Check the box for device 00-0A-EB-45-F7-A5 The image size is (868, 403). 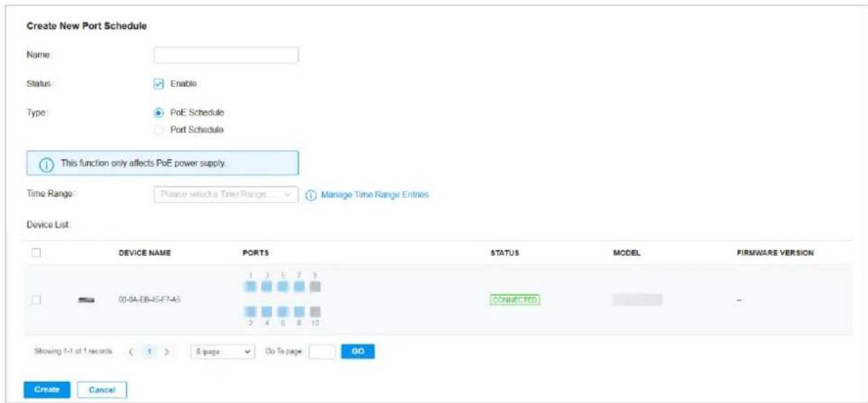pyautogui.click(x=36, y=300)
